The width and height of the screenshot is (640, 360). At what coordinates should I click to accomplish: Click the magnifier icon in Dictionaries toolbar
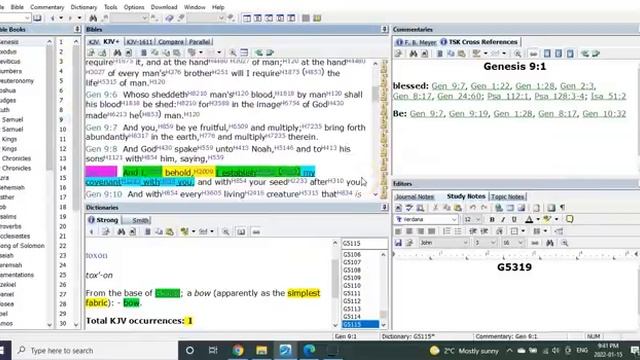(226, 232)
